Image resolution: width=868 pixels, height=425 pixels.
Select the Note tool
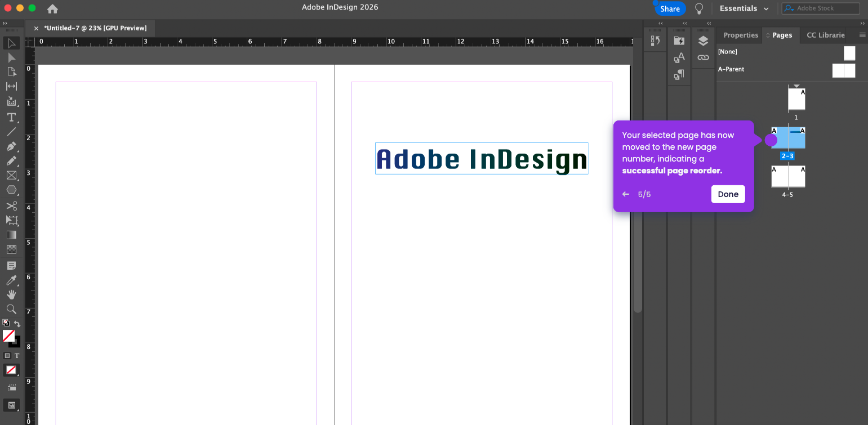point(11,265)
